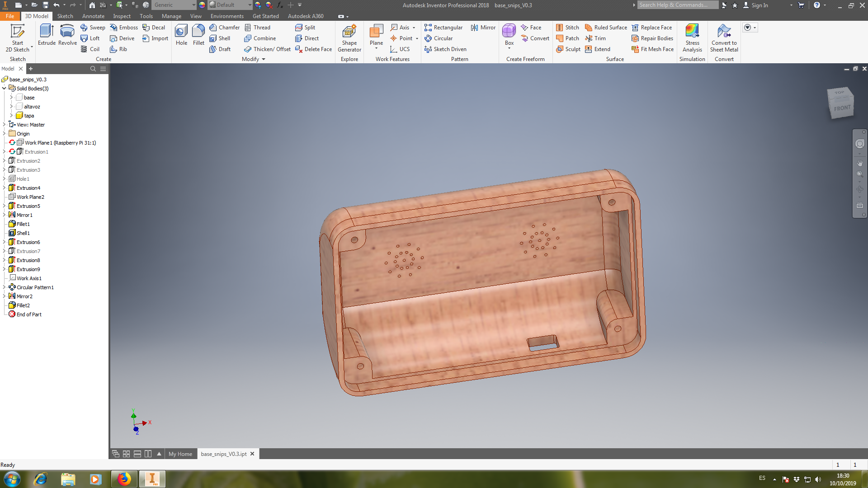
Task: Select the Freeform Box tool
Action: pyautogui.click(x=509, y=35)
